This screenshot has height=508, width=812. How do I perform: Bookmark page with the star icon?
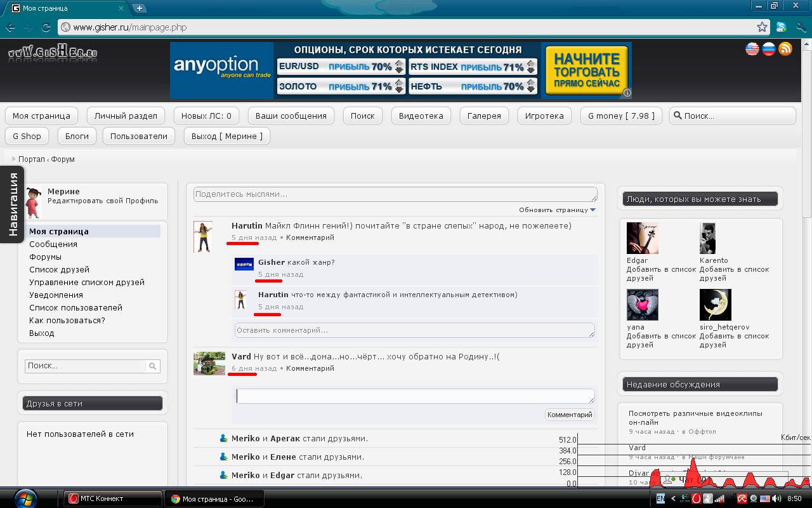762,27
